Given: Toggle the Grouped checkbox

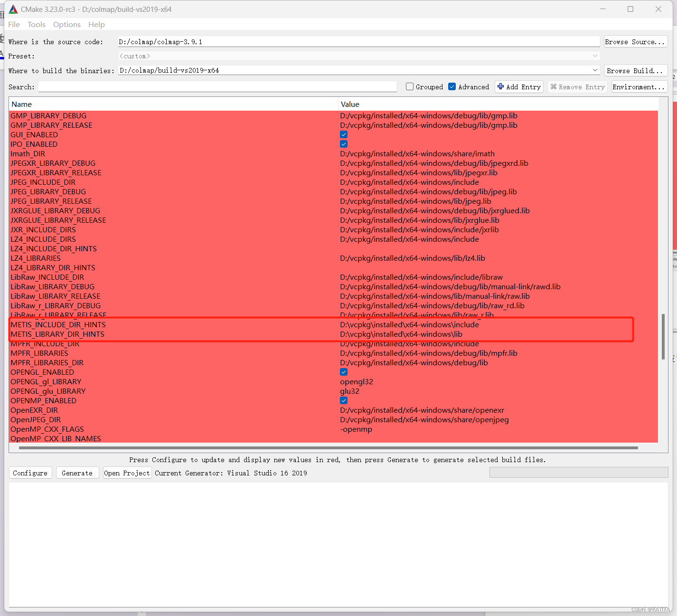Looking at the screenshot, I should 409,86.
